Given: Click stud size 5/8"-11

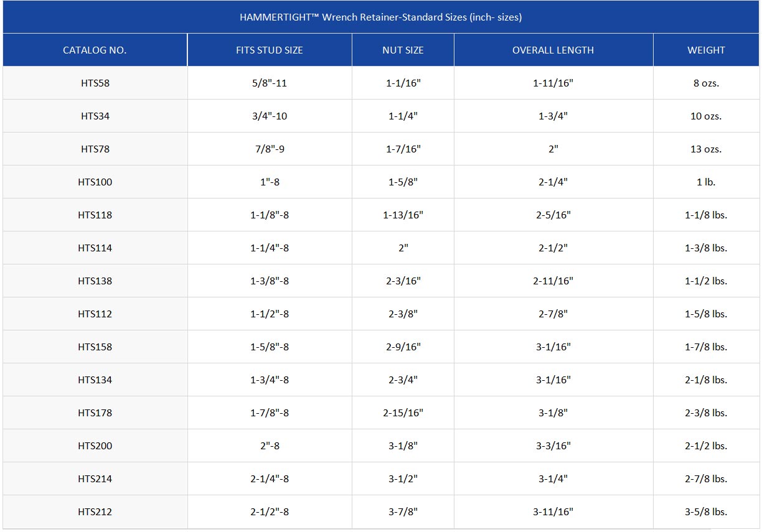Looking at the screenshot, I should point(270,83).
